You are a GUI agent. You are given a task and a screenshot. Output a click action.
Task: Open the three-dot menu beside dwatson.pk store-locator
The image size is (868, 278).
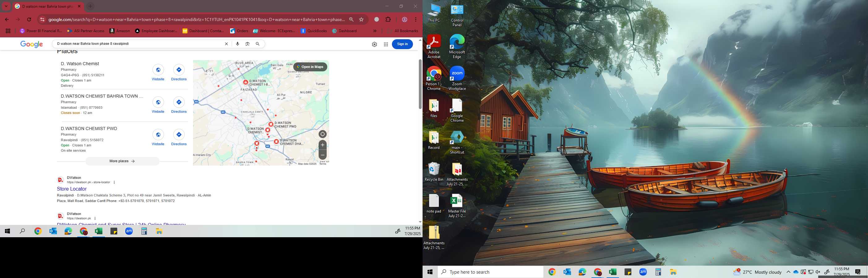[114, 183]
